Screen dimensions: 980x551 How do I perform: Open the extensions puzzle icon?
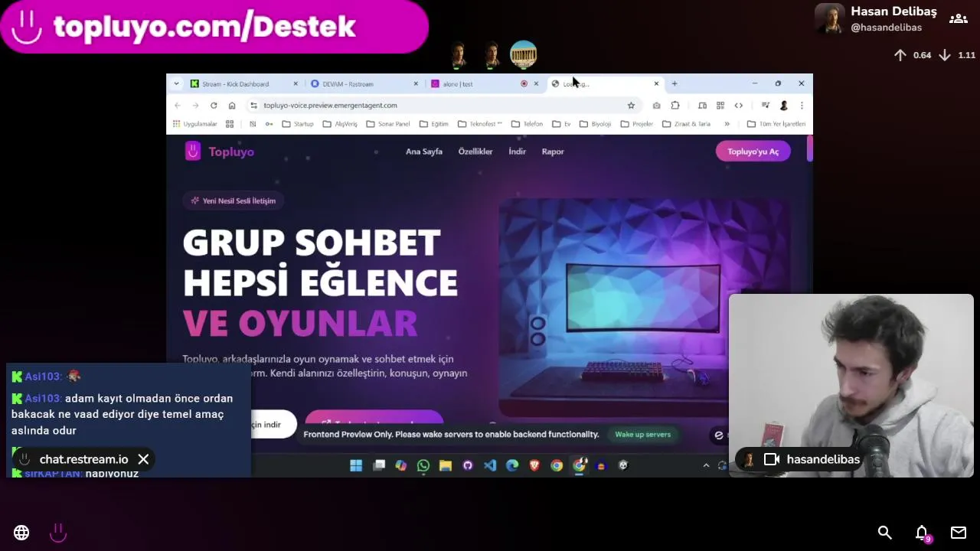point(675,106)
